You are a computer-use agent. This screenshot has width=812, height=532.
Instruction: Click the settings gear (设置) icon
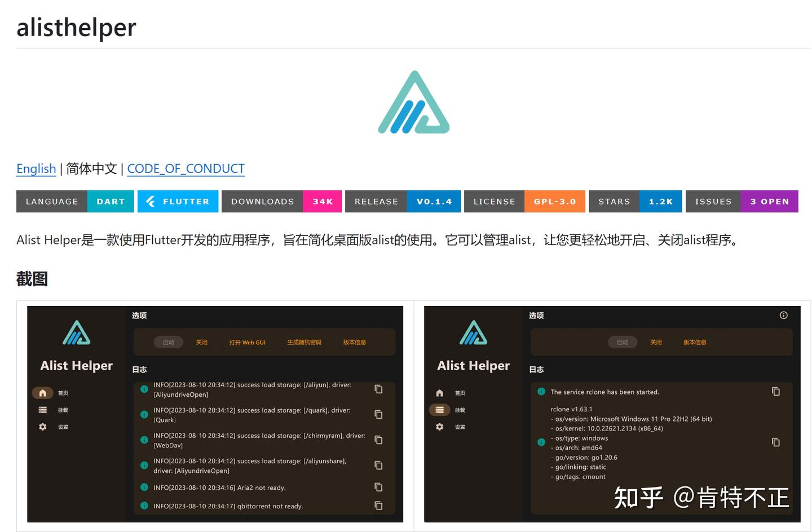click(x=42, y=427)
